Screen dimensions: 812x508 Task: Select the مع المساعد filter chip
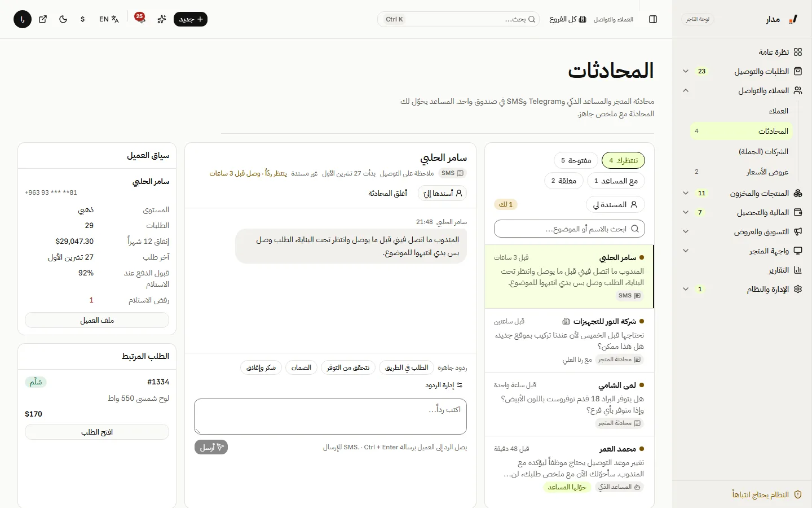(x=616, y=181)
